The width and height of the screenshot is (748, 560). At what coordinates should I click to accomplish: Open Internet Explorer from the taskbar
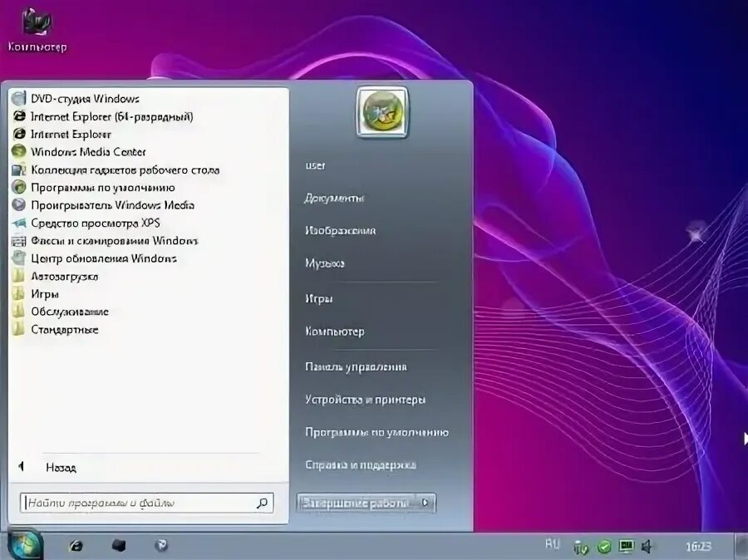pos(76,546)
